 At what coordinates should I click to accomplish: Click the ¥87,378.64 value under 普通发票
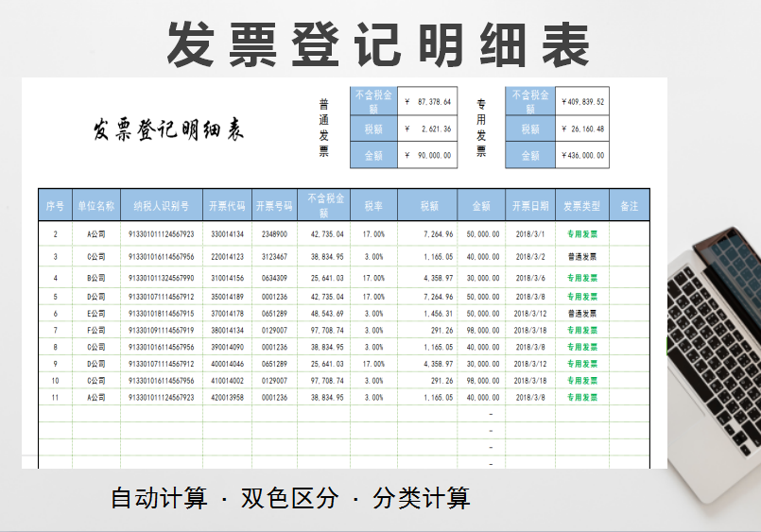(x=427, y=101)
